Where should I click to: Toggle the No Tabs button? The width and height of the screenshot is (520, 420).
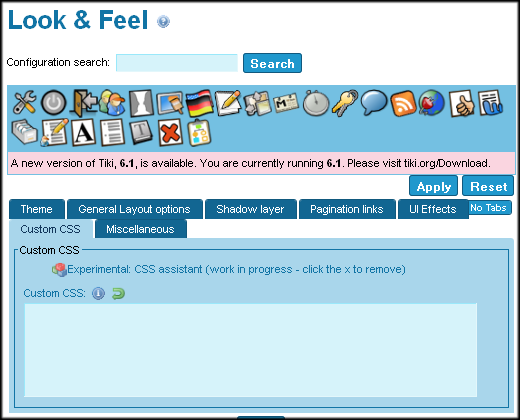pyautogui.click(x=488, y=208)
